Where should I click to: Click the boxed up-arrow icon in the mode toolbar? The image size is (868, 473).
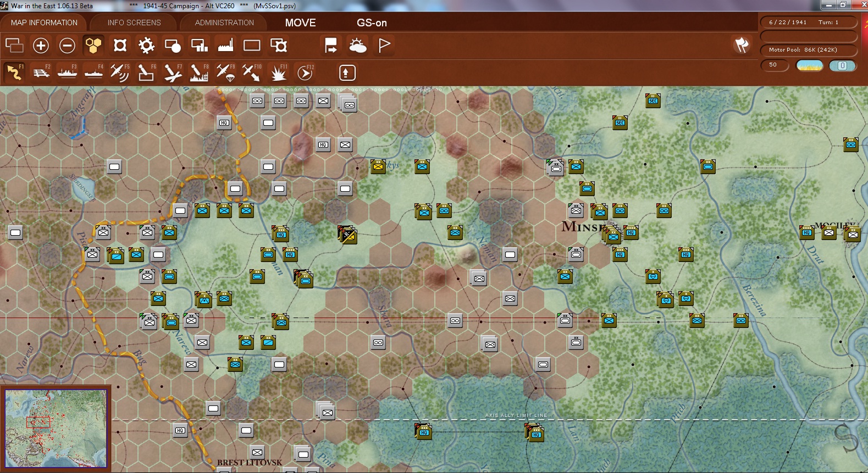click(347, 73)
